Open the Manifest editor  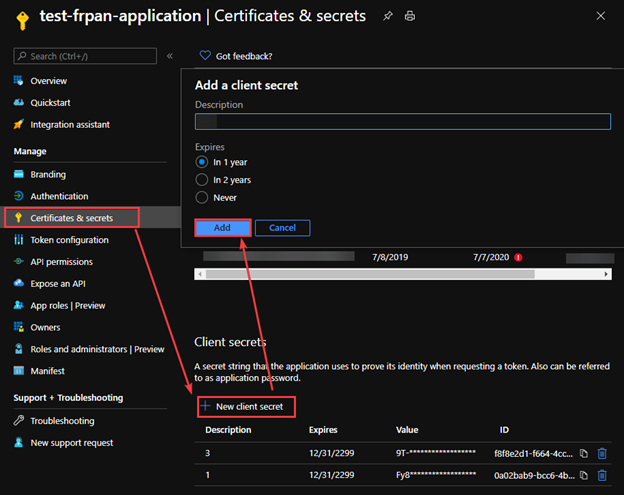47,371
